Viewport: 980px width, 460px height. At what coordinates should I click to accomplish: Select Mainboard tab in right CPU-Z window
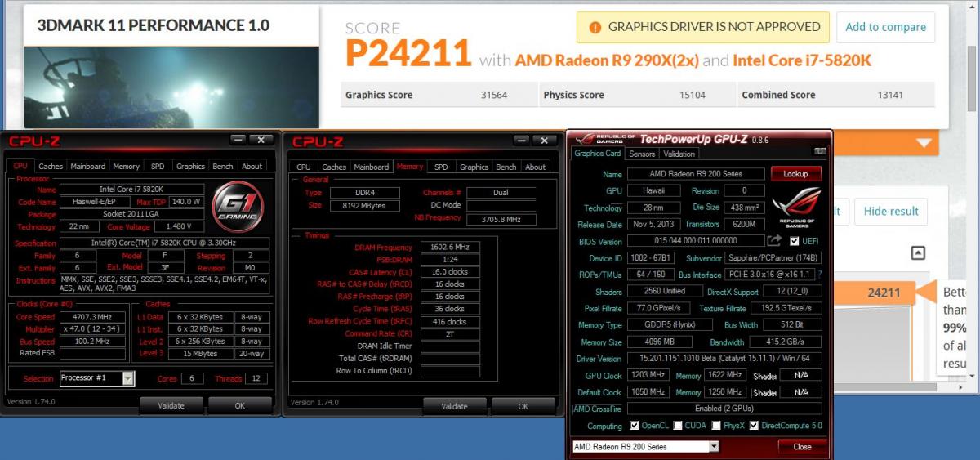coord(371,167)
